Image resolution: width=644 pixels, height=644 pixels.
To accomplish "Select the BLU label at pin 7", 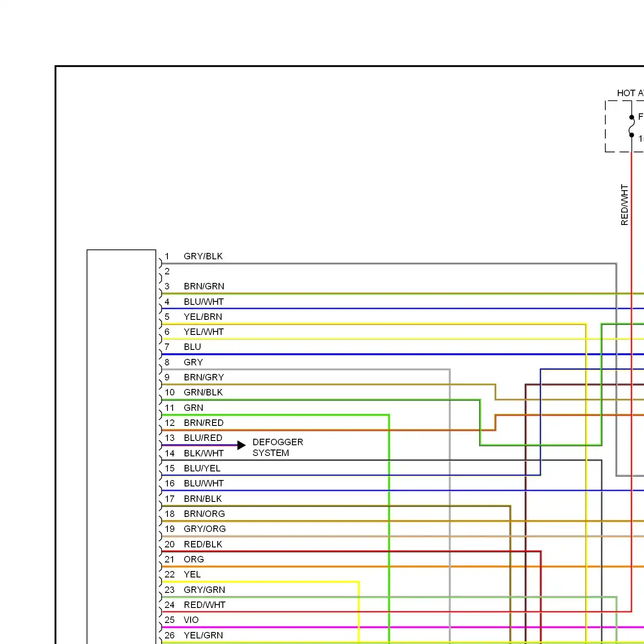I will 192,347.
